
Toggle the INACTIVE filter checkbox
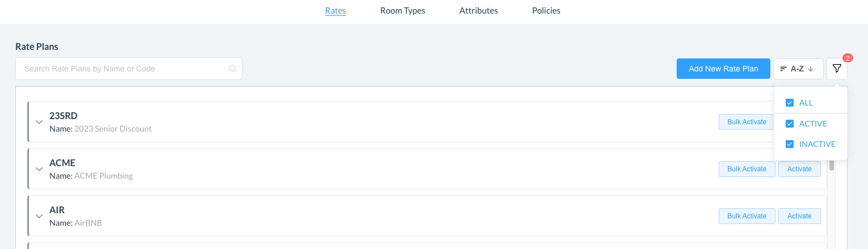point(789,144)
